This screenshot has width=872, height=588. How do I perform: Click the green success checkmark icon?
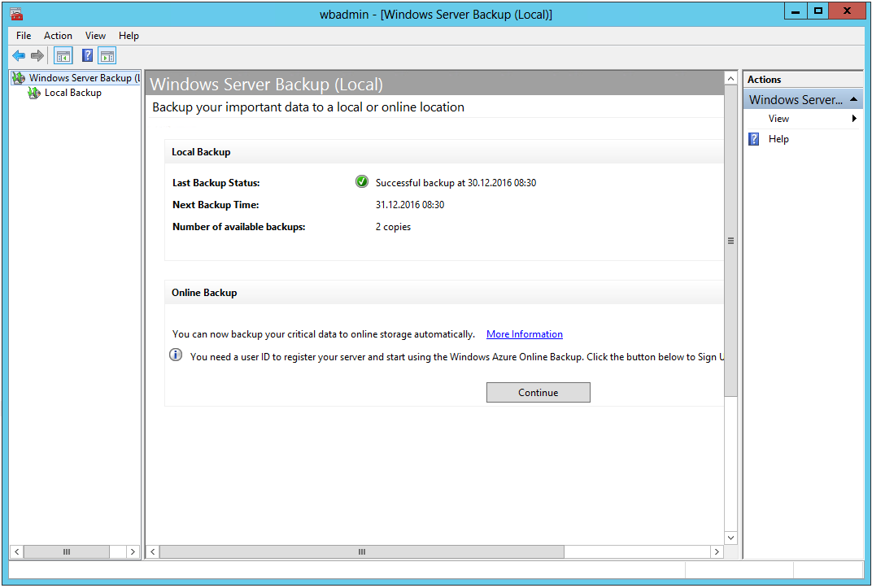coord(361,181)
